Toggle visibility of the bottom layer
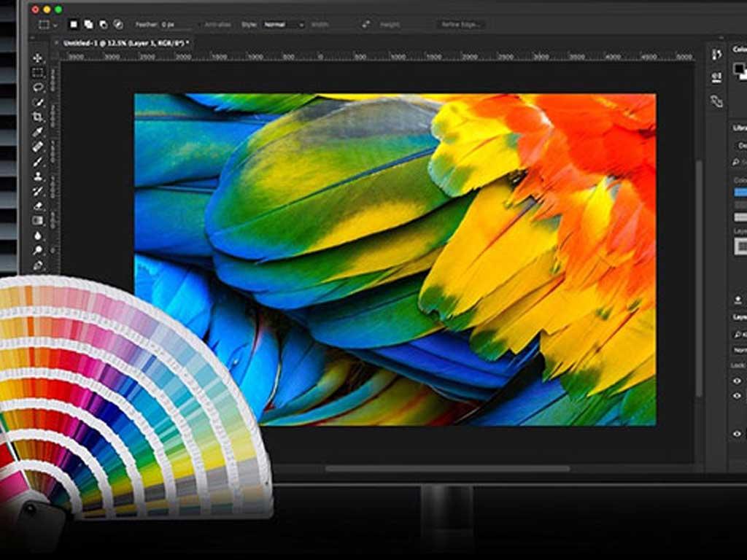Viewport: 747px width, 560px height. pos(737,434)
